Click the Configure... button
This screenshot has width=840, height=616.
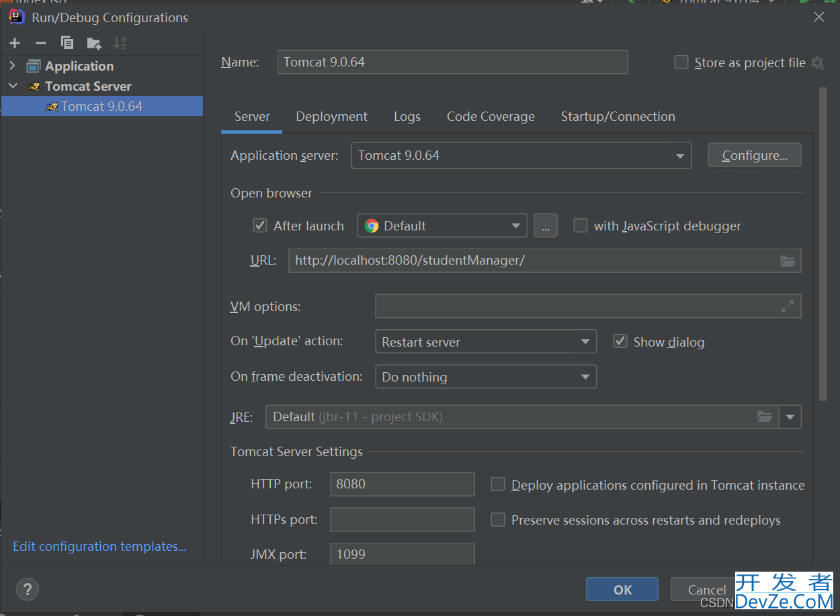[755, 155]
